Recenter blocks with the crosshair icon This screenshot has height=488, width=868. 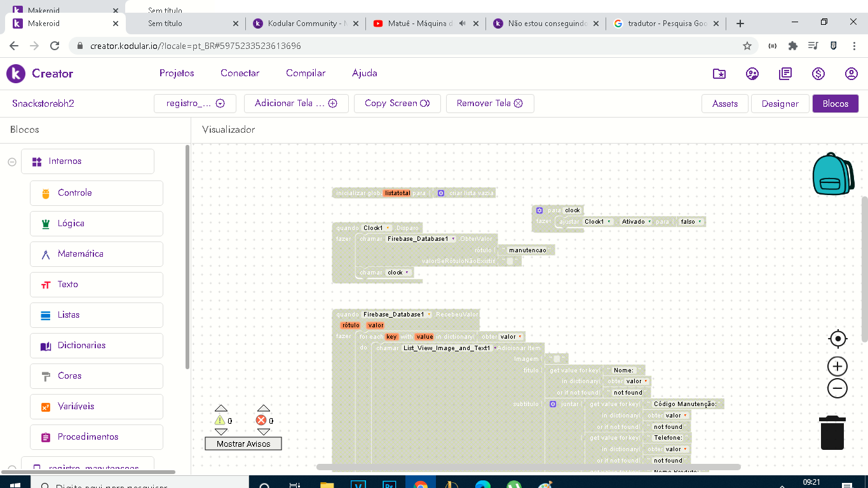837,339
